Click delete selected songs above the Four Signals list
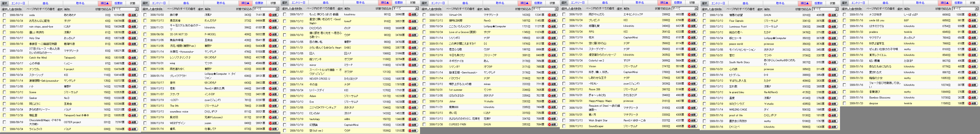Screen dimensions: 980x134 711,9
